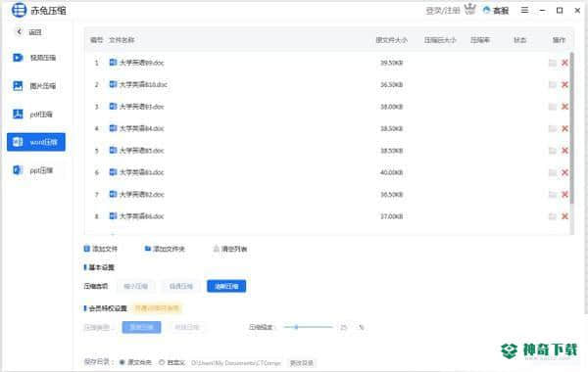The width and height of the screenshot is (588, 372).
Task: Open output folder for row 5
Action: coord(553,150)
